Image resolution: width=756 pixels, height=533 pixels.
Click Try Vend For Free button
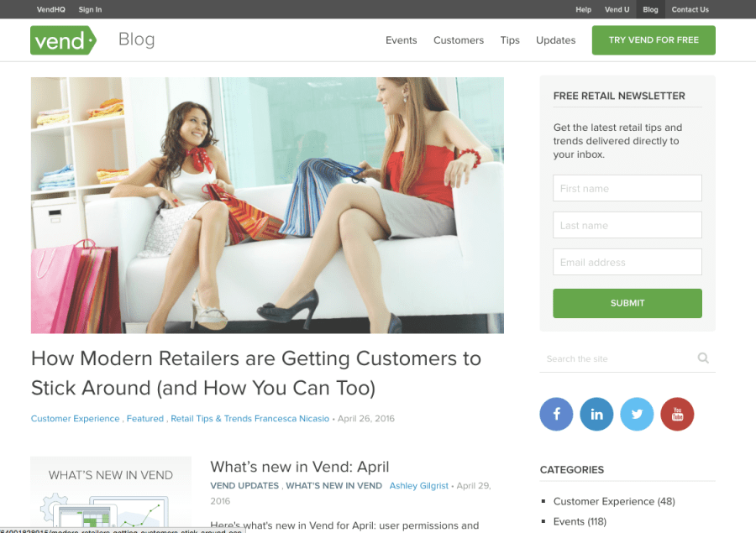(x=654, y=40)
